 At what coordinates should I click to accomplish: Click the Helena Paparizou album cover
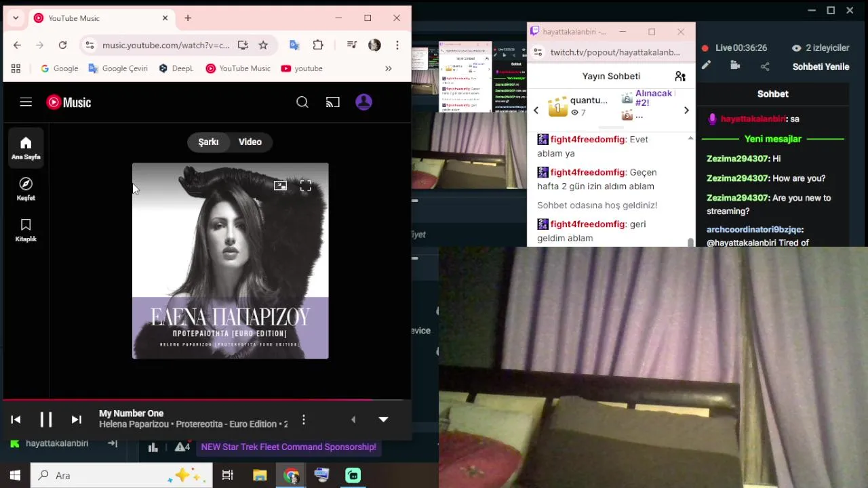[231, 261]
